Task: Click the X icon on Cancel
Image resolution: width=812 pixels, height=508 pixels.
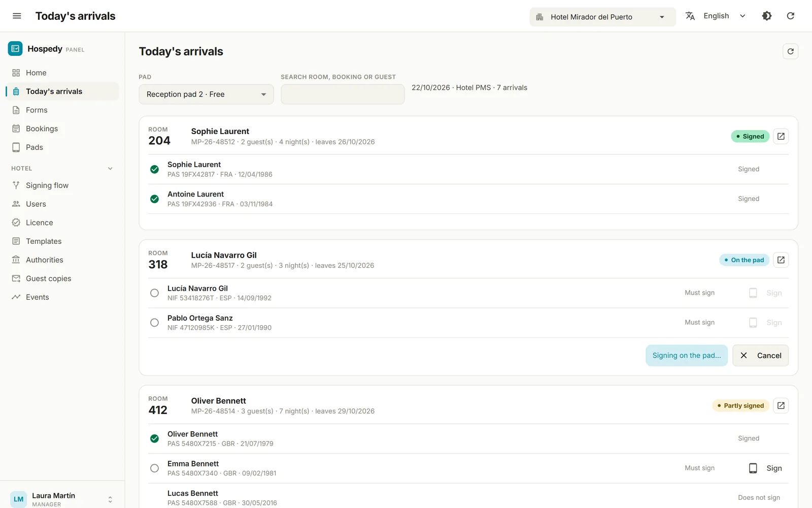Action: coord(743,356)
